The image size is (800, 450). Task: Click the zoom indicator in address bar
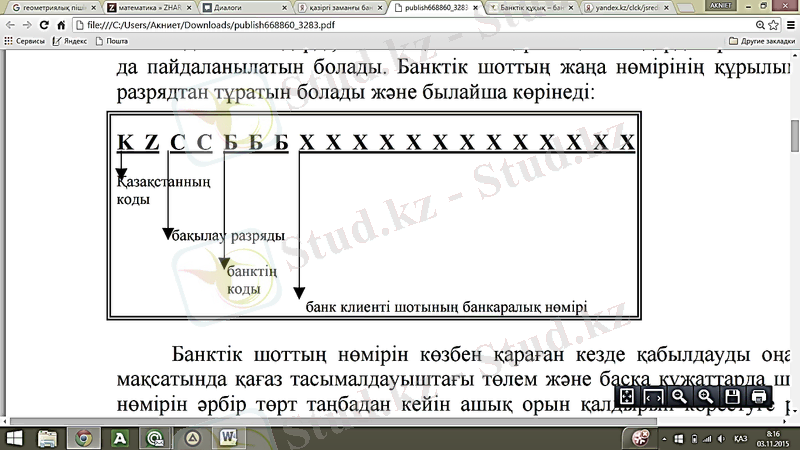click(x=760, y=24)
